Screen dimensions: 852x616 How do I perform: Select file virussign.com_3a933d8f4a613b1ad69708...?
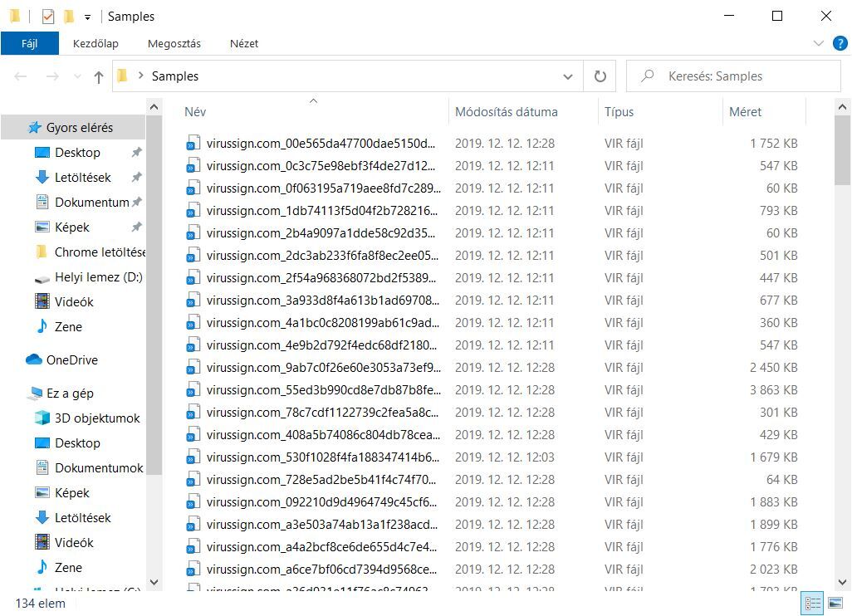pos(323,301)
